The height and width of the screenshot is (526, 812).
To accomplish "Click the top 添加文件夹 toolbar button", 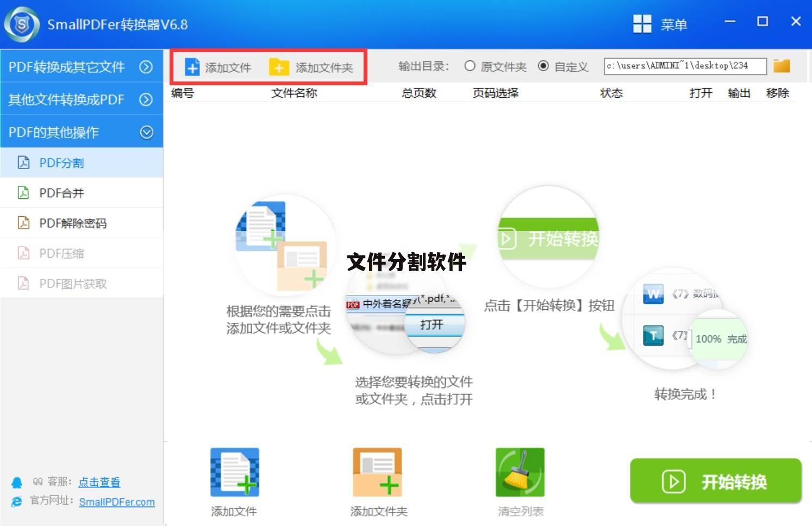I will click(311, 67).
